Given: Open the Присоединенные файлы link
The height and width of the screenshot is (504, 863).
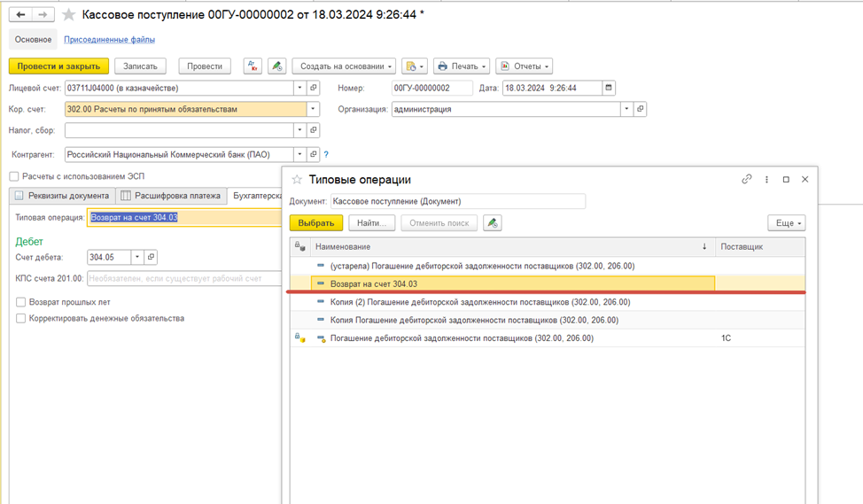Looking at the screenshot, I should click(110, 40).
